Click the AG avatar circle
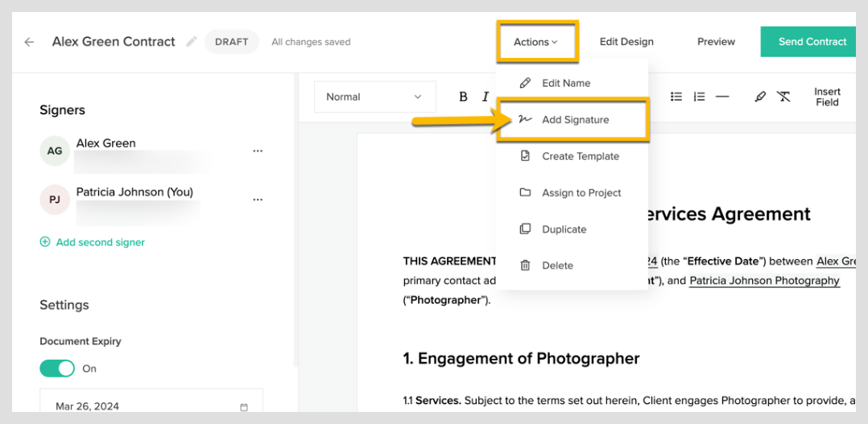Viewport: 868px width, 424px height. tap(55, 151)
